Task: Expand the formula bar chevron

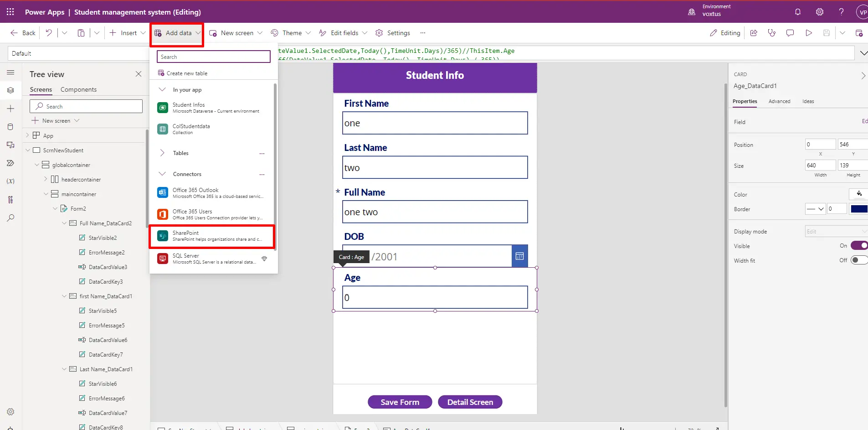Action: click(863, 53)
